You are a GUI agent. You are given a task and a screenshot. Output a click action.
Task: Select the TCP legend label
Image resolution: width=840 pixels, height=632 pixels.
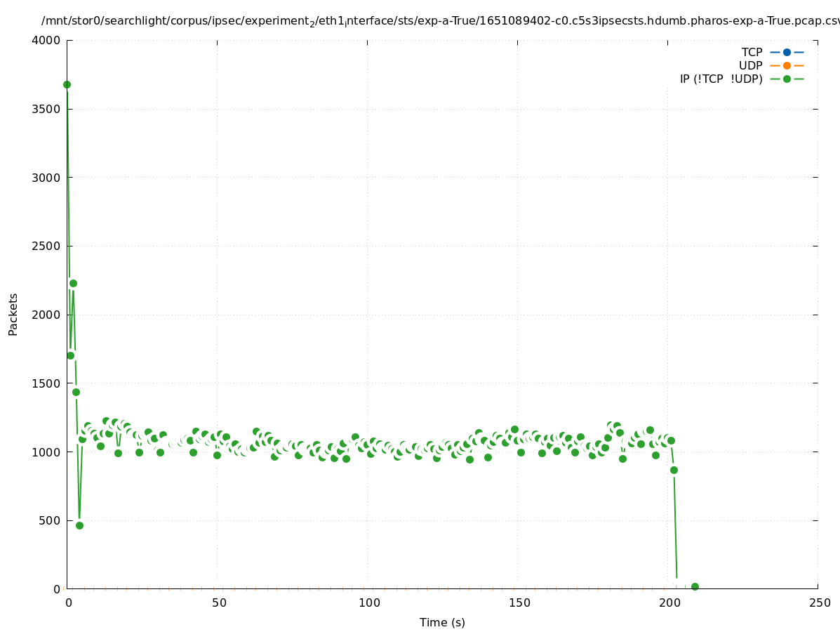point(752,52)
